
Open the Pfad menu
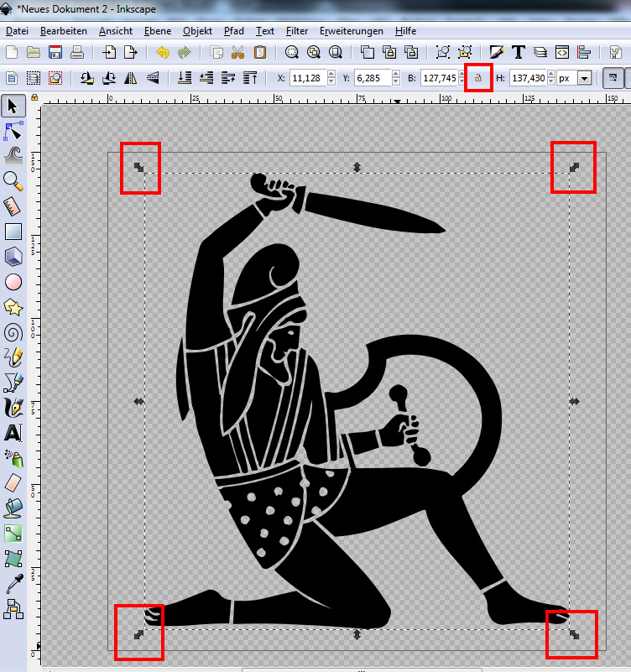pyautogui.click(x=233, y=31)
